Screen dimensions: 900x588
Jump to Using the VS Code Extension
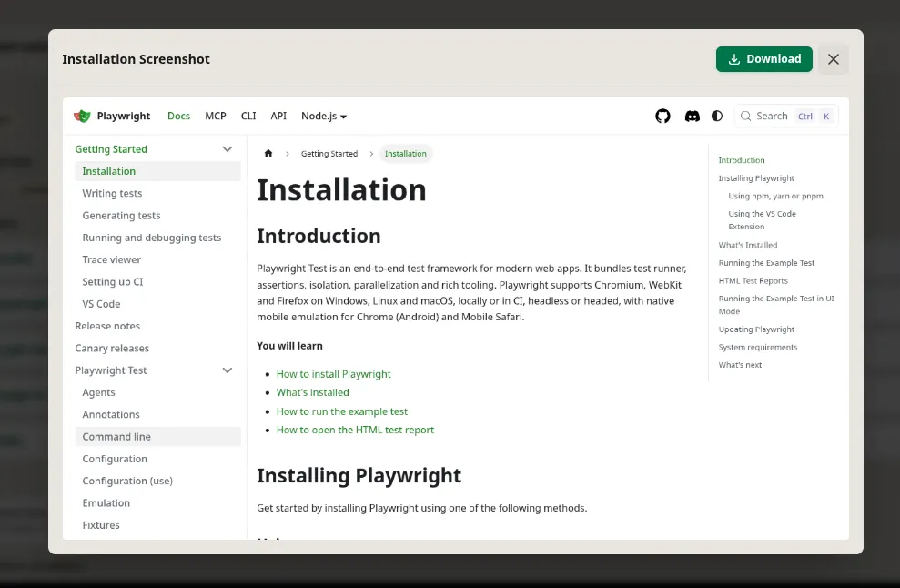coord(763,220)
